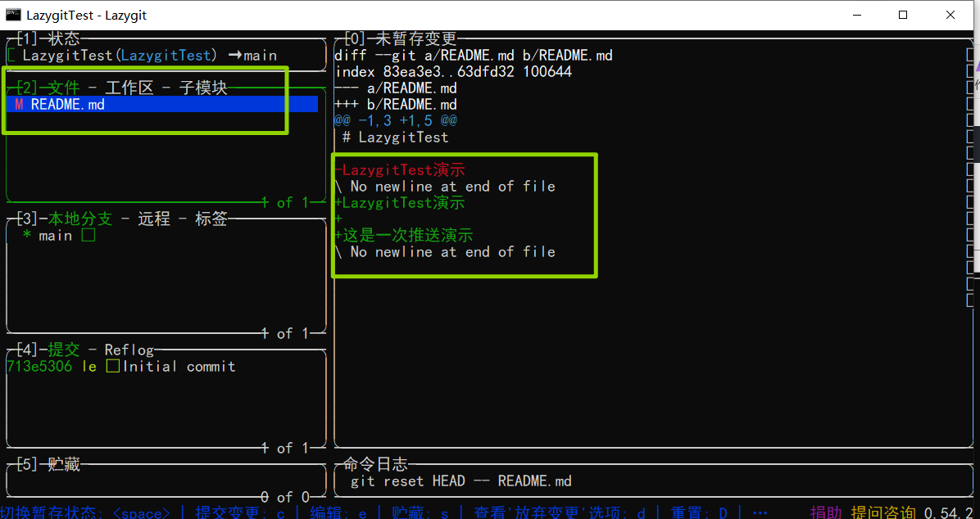980x519 pixels.
Task: Switch to the 文件 tab in panel 2
Action: point(64,88)
